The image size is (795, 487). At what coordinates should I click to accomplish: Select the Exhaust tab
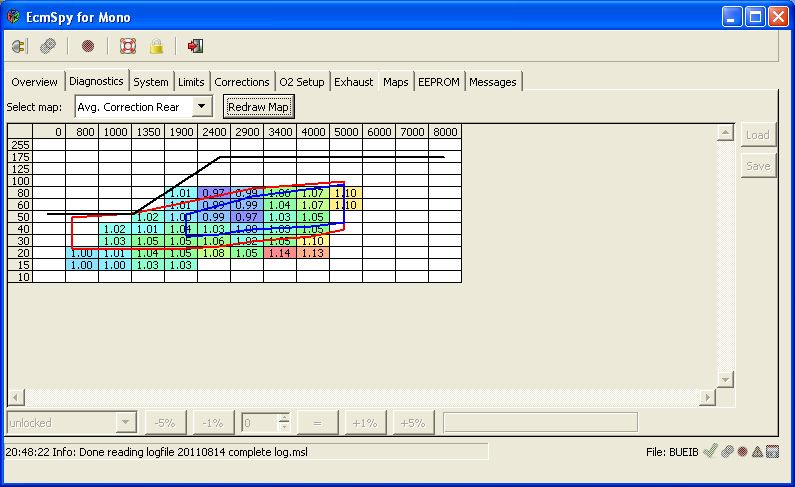point(354,82)
